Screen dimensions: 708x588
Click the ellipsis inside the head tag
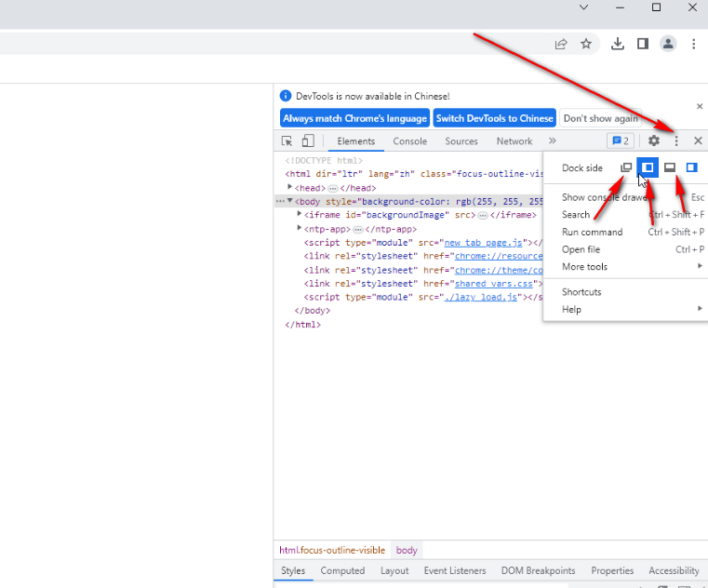[x=333, y=188]
